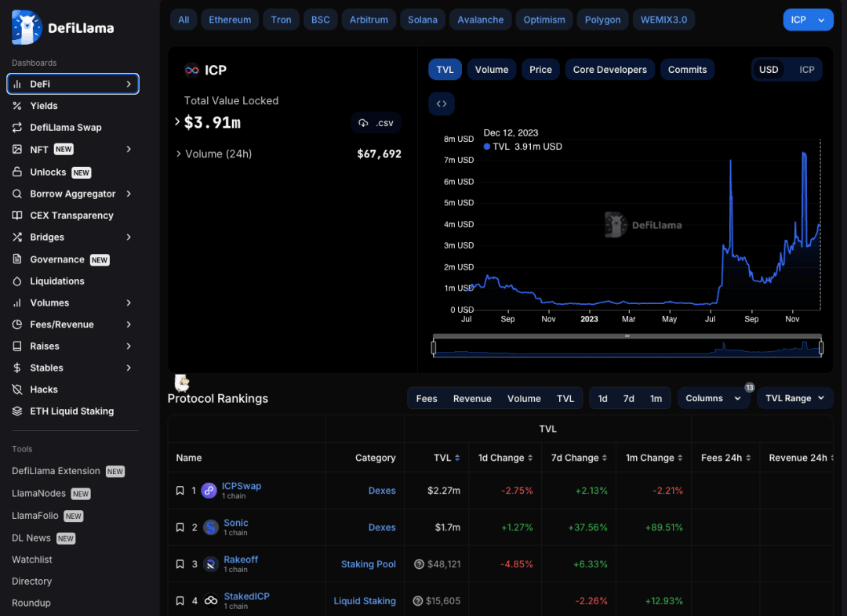
Task: Expand the NFT sidebar submenu chevron
Action: point(129,149)
